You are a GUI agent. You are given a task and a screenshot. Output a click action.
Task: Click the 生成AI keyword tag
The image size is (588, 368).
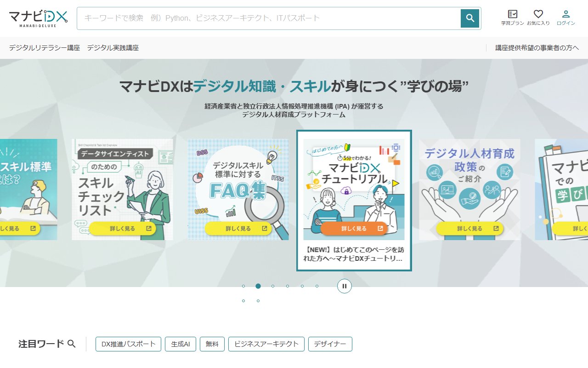pos(181,344)
